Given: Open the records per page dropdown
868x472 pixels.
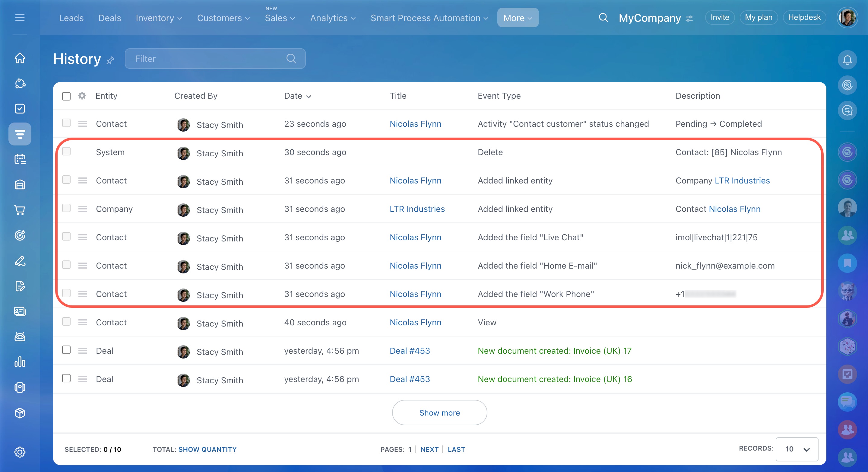Looking at the screenshot, I should click(x=797, y=449).
